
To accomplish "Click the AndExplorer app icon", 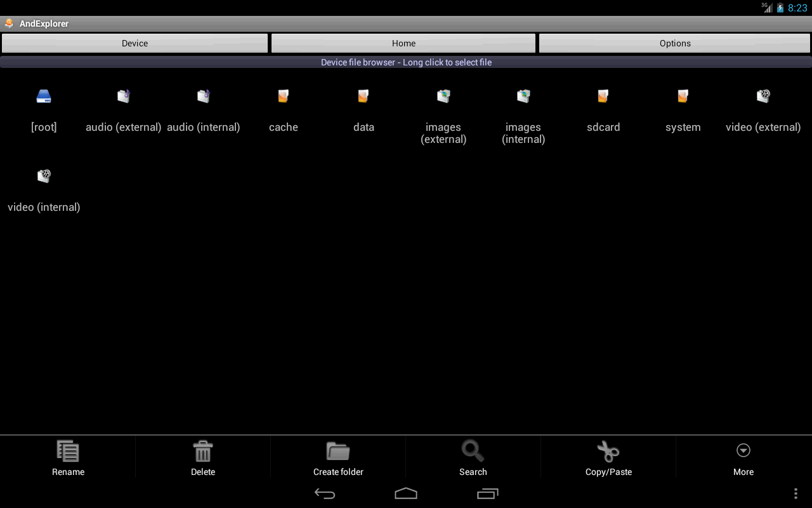I will 9,23.
